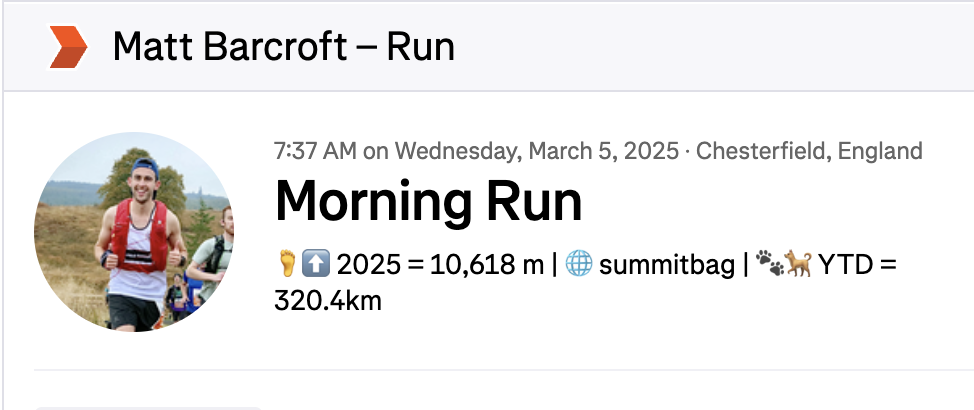The width and height of the screenshot is (974, 410).
Task: Click the "2025 =" year label
Action: [x=380, y=265]
